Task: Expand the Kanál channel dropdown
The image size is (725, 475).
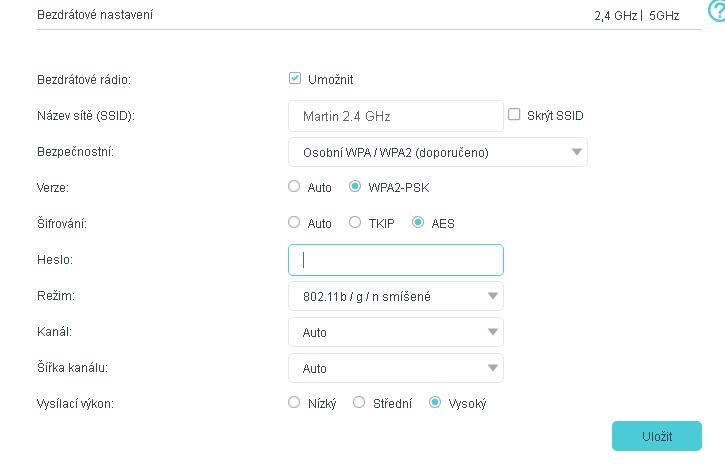Action: pyautogui.click(x=395, y=332)
